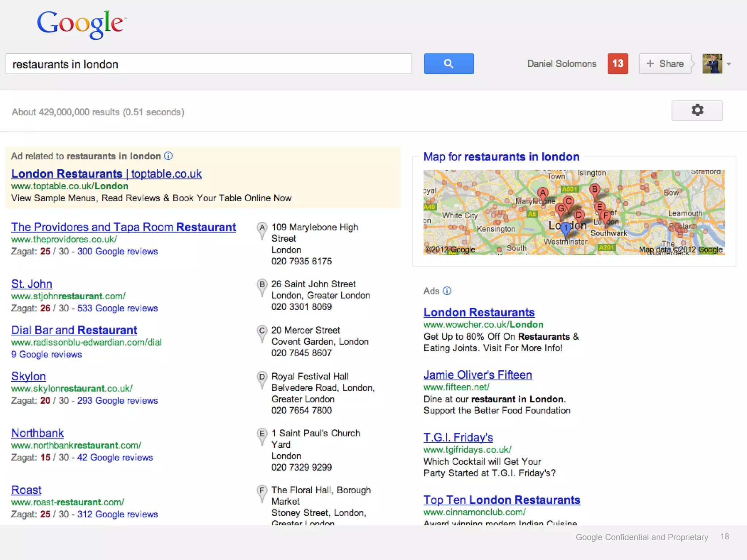
Task: Click www.radissonblu-edwardian.com/dial URL text
Action: 86,342
